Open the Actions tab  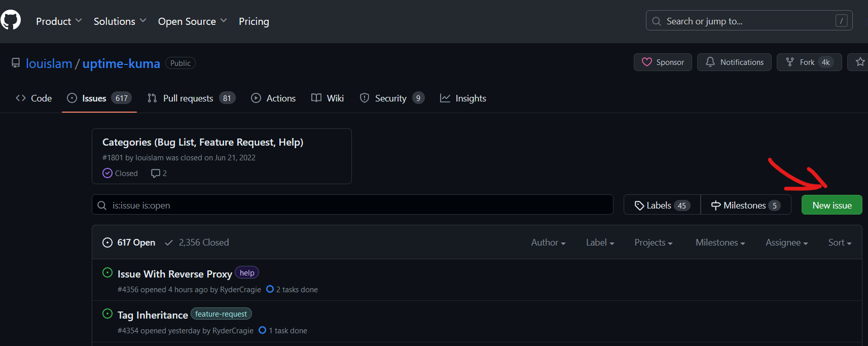pos(273,98)
